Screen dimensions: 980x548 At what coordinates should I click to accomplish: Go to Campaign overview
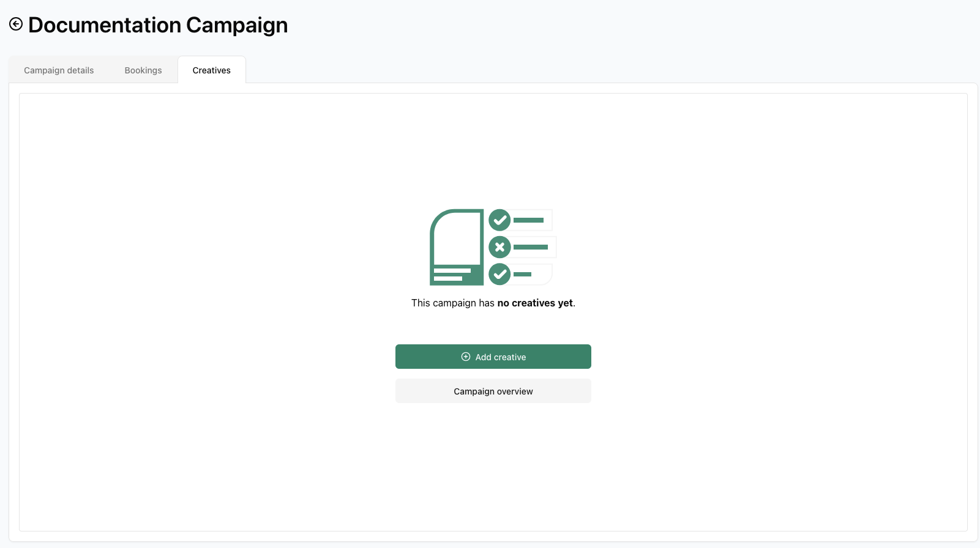(x=493, y=391)
